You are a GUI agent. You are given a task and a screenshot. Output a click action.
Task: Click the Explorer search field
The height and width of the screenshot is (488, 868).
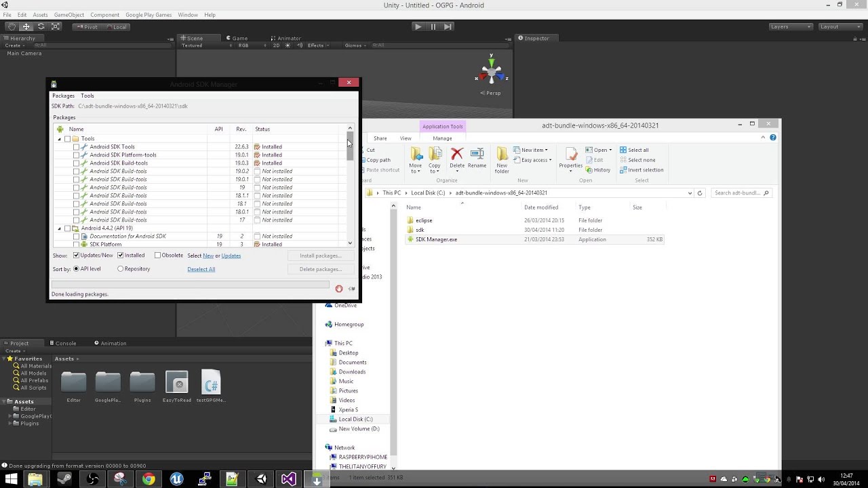[x=741, y=192]
